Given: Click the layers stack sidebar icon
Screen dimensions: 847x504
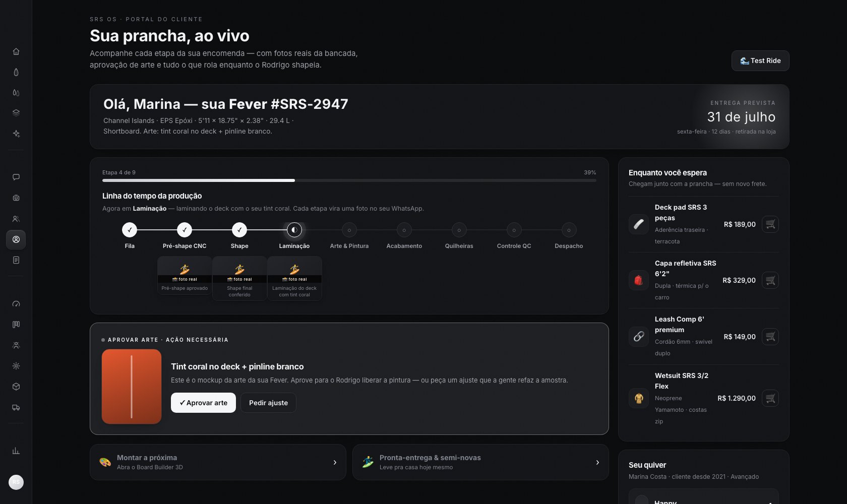Looking at the screenshot, I should tap(16, 113).
